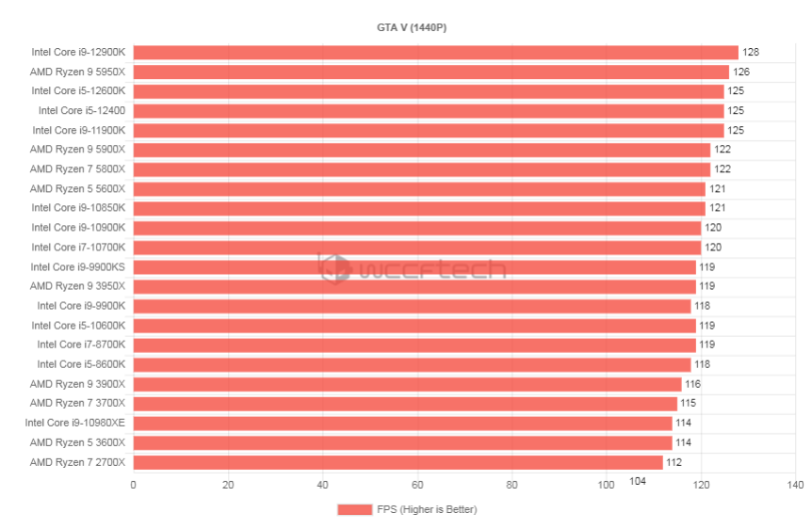812x529 pixels.
Task: Select the Intel Core i5-12400 label
Action: [x=82, y=110]
